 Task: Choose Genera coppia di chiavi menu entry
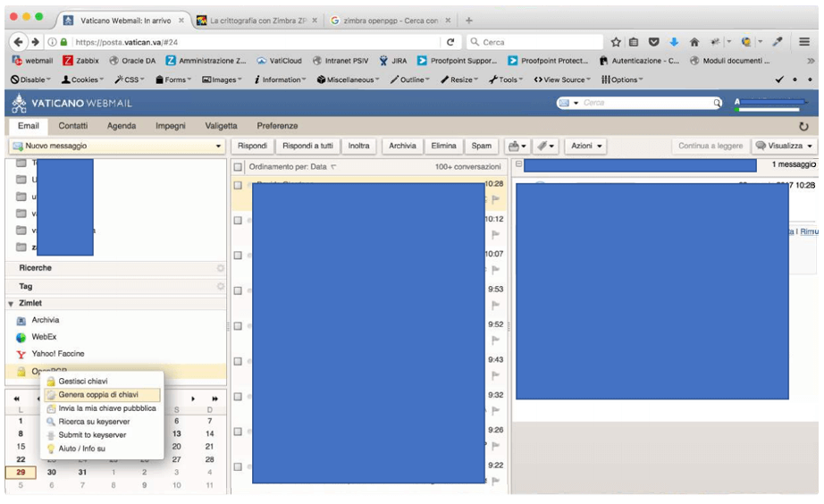[102, 395]
